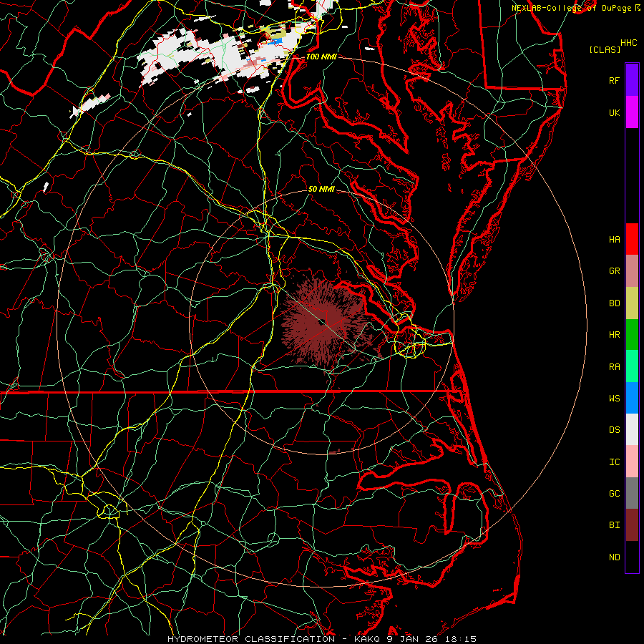Screen dimensions: 644x644
Task: Click the HR legend label
Action: (x=614, y=335)
